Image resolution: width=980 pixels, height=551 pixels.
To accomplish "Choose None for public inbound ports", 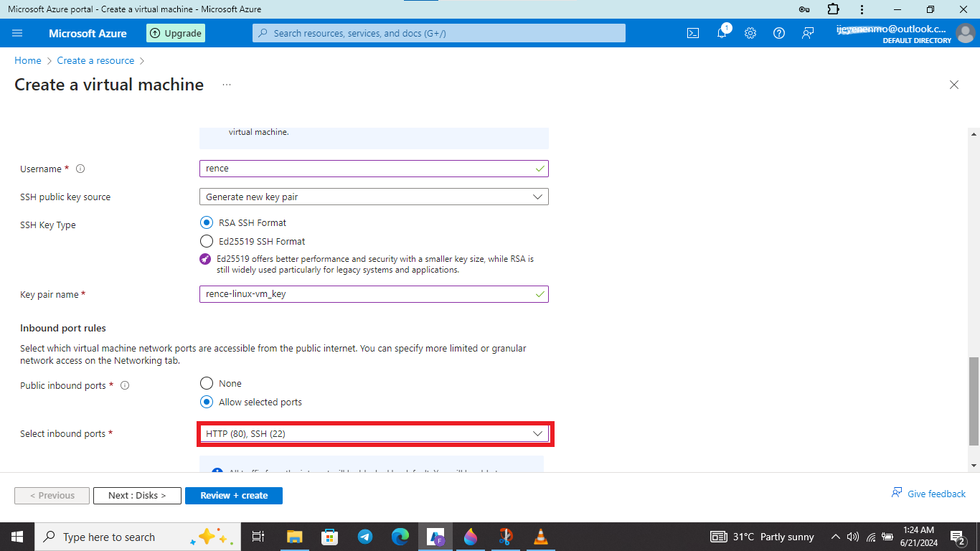I will [207, 384].
